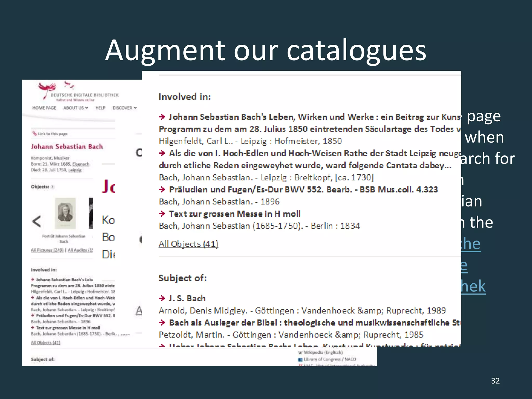Click the Deutsche Digitale Bibliothek logo

tap(78, 91)
